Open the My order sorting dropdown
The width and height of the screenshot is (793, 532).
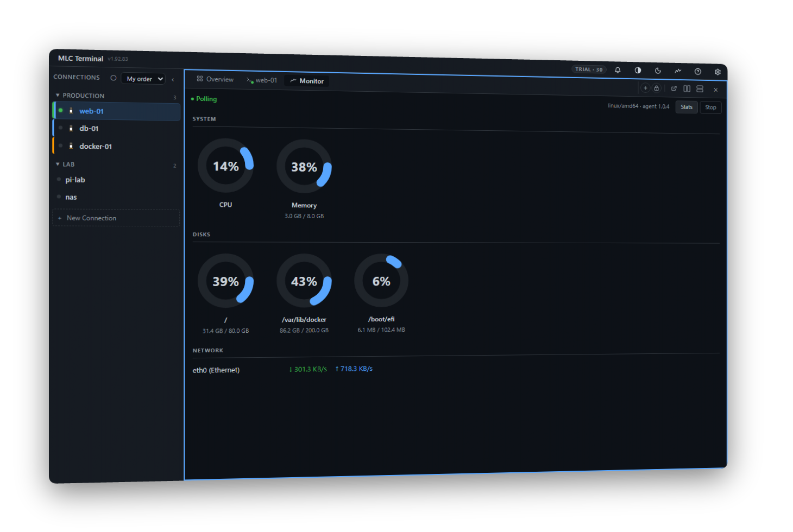coord(143,79)
